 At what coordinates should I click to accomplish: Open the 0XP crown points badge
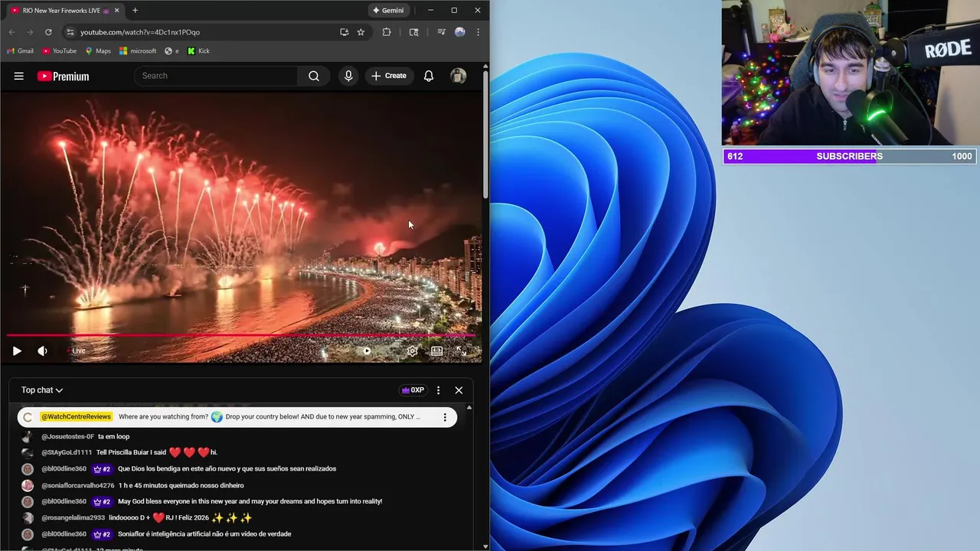[413, 390]
